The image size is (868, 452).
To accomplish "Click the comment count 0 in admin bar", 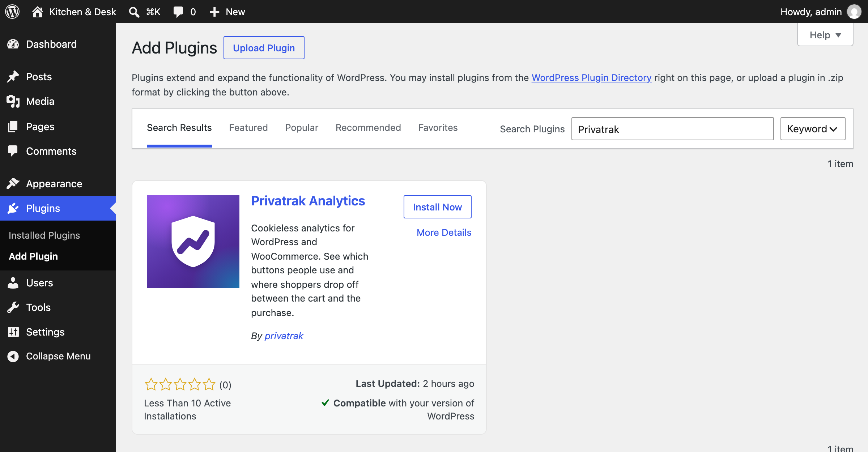I will click(x=193, y=12).
